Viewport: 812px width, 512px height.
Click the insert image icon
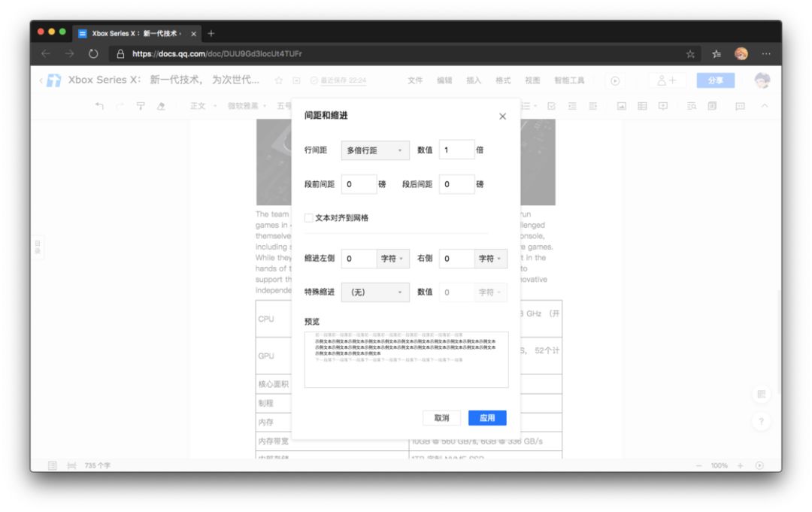point(622,105)
